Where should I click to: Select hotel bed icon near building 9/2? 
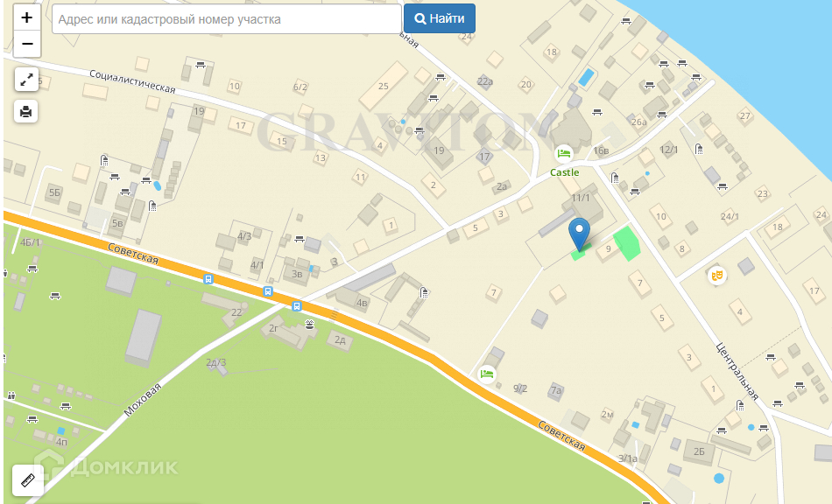pyautogui.click(x=487, y=374)
